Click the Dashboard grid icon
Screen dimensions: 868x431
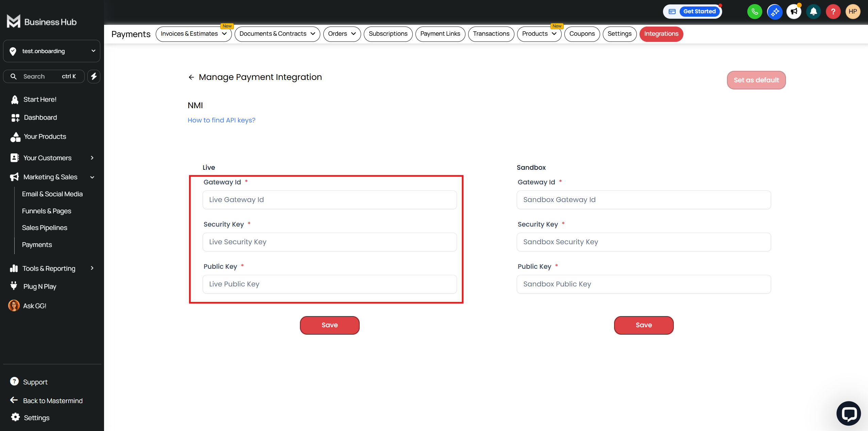(x=15, y=118)
